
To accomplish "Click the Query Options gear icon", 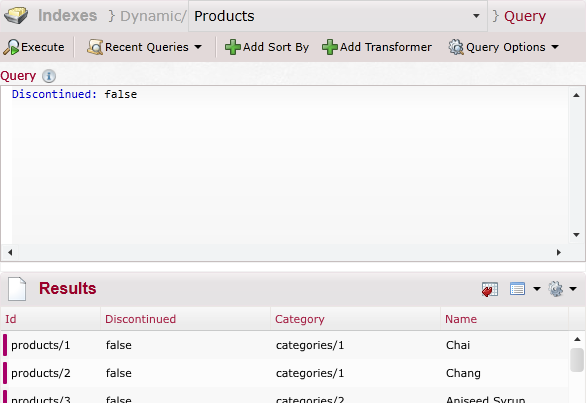I will pyautogui.click(x=456, y=47).
